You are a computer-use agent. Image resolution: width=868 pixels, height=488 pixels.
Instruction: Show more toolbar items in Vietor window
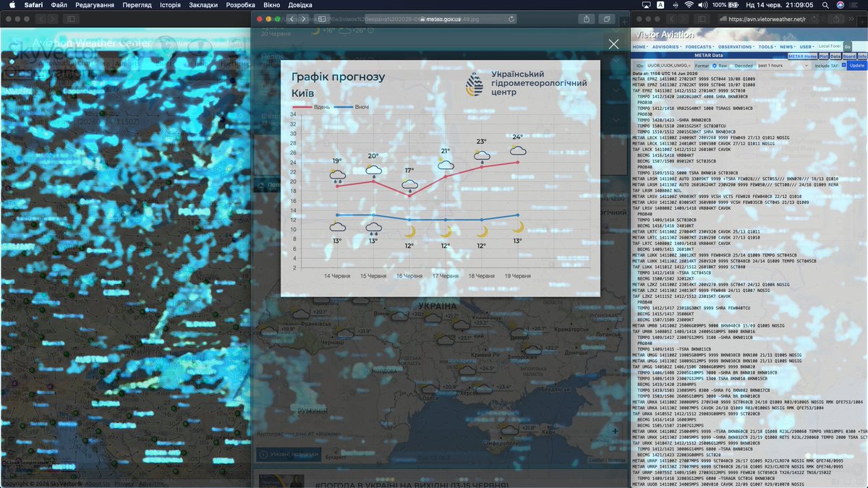pos(851,19)
